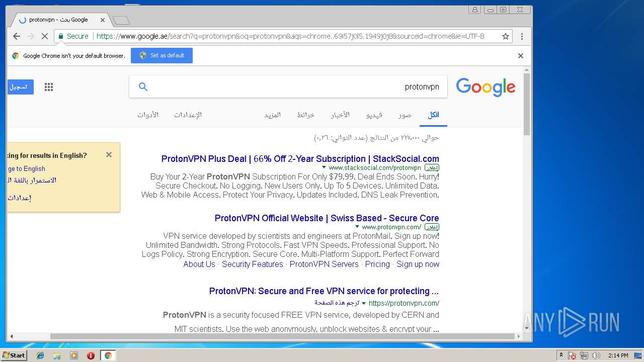
Task: Switch to the الأخبار news tab
Action: click(340, 115)
